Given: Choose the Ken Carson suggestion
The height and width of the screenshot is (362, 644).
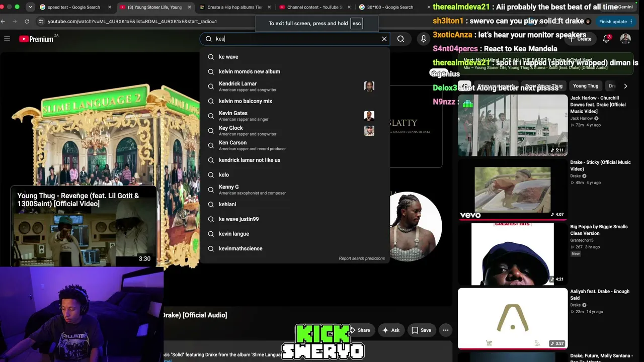Looking at the screenshot, I should click(x=295, y=145).
